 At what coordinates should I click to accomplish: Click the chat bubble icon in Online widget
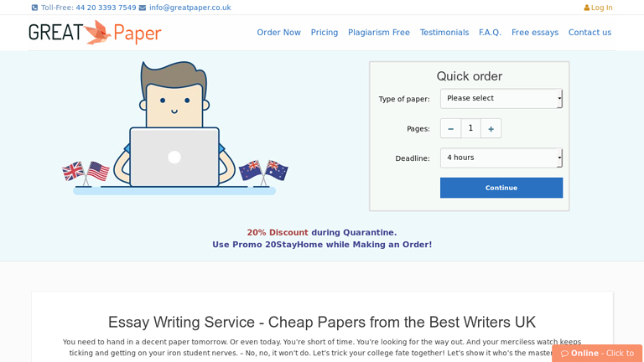pos(564,354)
